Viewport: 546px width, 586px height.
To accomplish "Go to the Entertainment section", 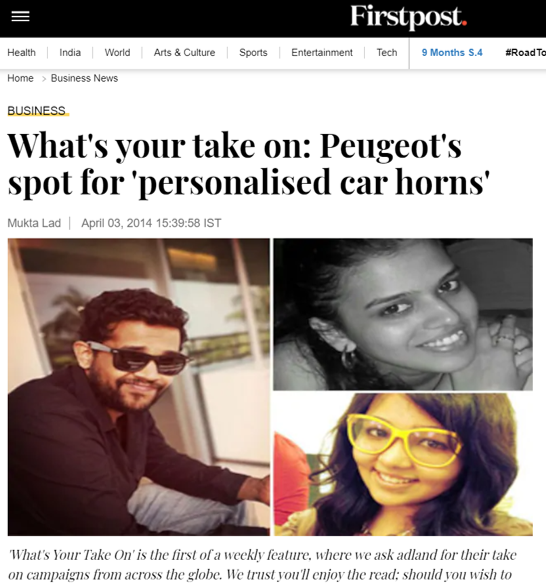I will click(x=322, y=53).
